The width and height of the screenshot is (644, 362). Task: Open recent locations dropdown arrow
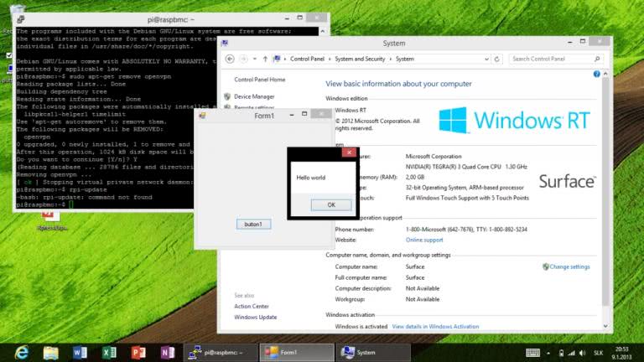pos(255,59)
